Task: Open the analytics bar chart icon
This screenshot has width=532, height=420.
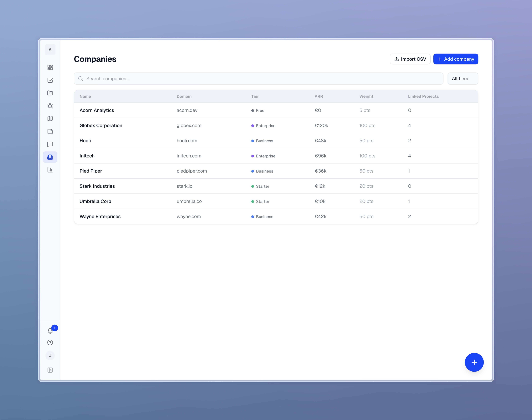Action: tap(50, 170)
